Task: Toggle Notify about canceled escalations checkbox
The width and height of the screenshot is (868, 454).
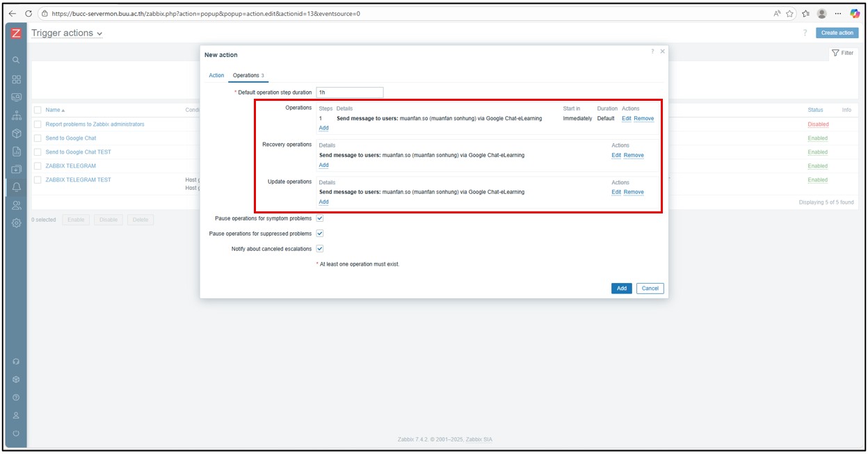Action: click(x=320, y=248)
